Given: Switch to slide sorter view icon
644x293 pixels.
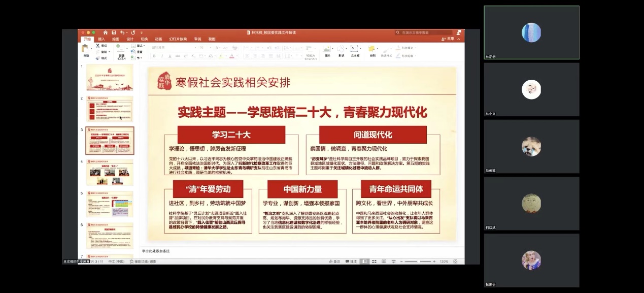Looking at the screenshot, I should 373,262.
